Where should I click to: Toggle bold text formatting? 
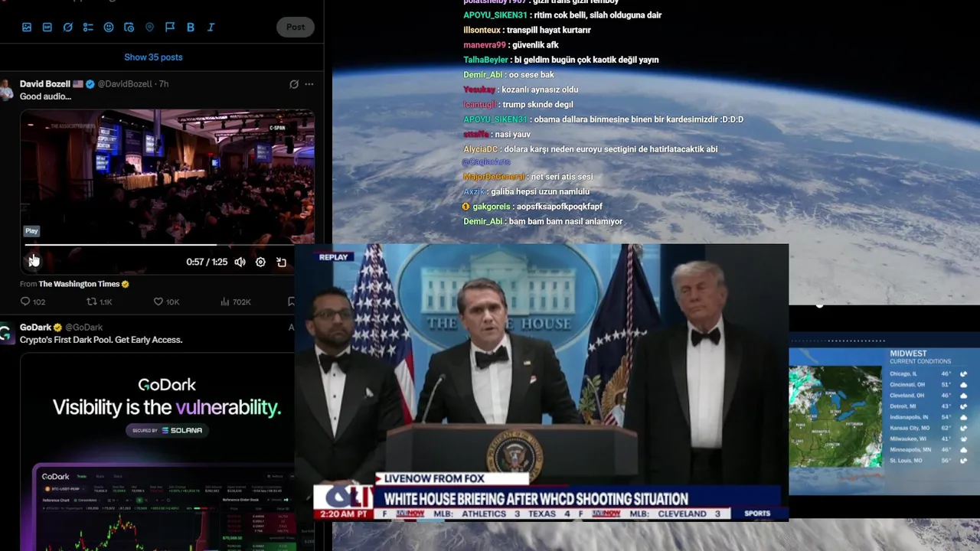pyautogui.click(x=190, y=27)
